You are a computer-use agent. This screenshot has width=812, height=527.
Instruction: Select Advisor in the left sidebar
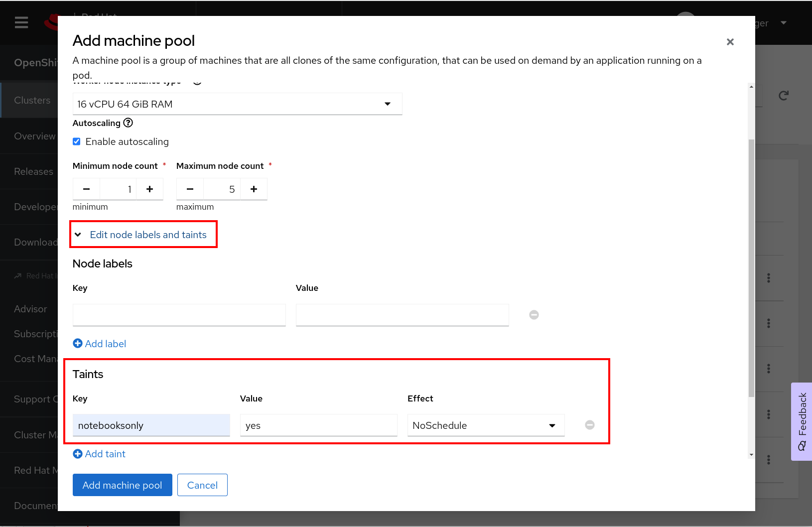(x=30, y=309)
